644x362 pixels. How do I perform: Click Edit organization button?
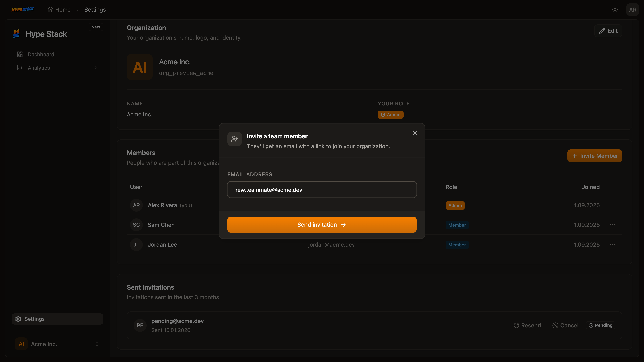tap(608, 31)
